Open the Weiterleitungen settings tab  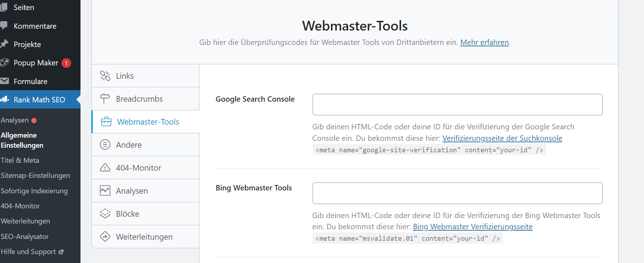146,237
